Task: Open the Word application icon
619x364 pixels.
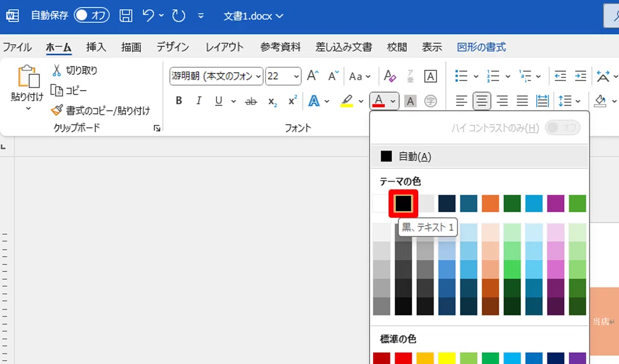Action: 12,16
